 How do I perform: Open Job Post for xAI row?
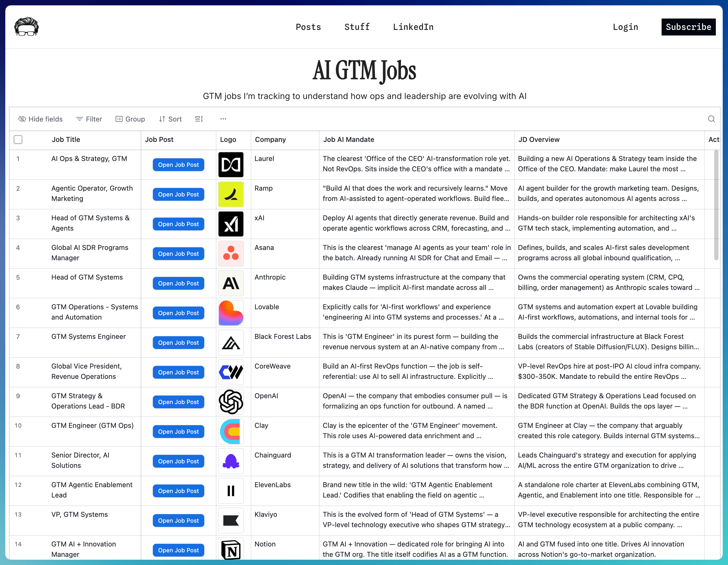click(178, 224)
